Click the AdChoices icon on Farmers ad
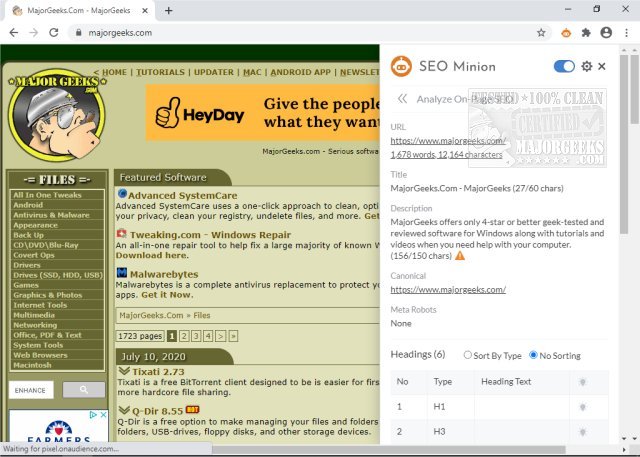This screenshot has height=457, width=640. pyautogui.click(x=93, y=415)
